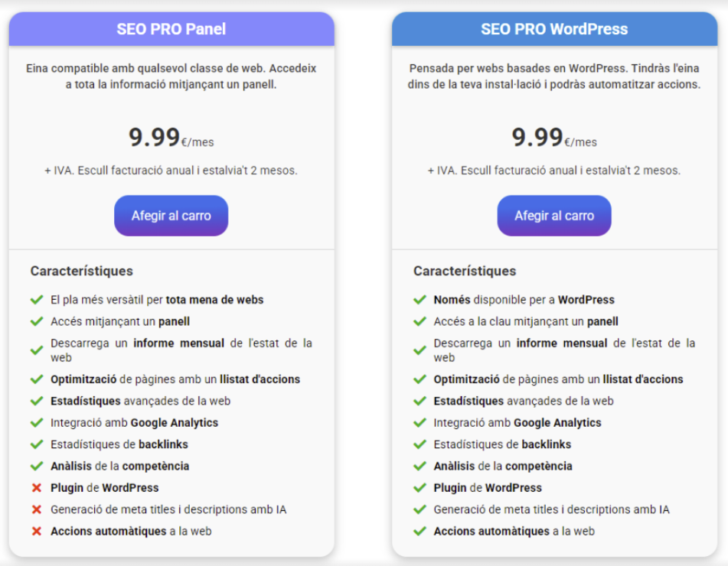Click Estadístiques de backlinks text in Panel plan
The width and height of the screenshot is (728, 566).
[119, 444]
